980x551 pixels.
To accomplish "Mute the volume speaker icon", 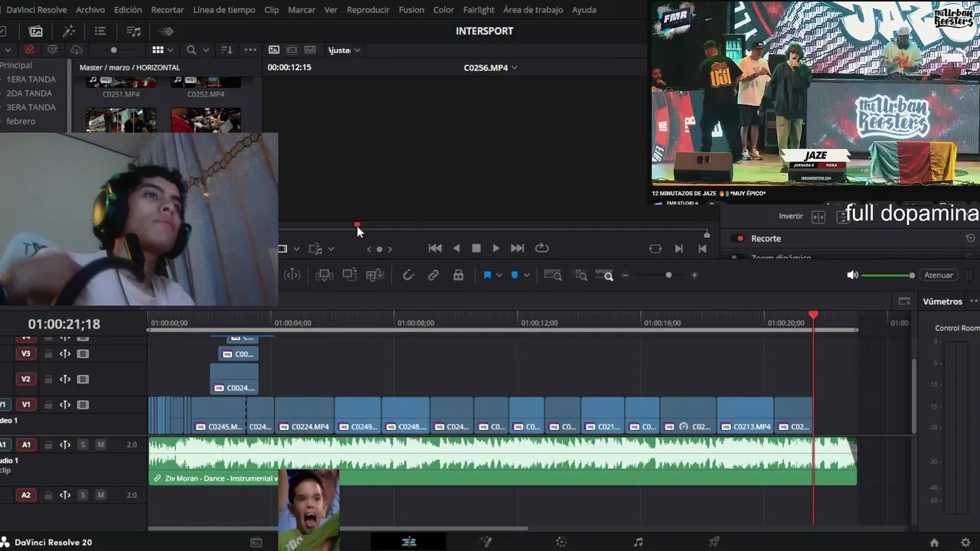I will pyautogui.click(x=852, y=275).
